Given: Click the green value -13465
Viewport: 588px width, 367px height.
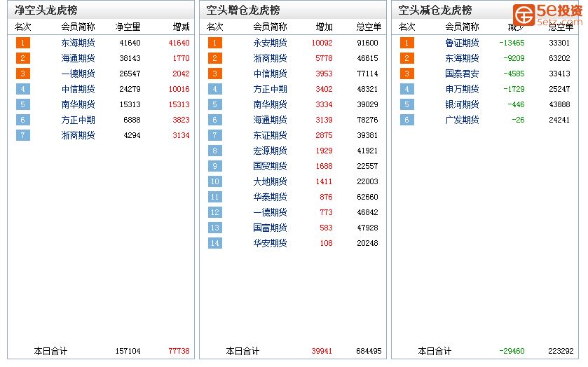Looking at the screenshot, I should pos(512,43).
